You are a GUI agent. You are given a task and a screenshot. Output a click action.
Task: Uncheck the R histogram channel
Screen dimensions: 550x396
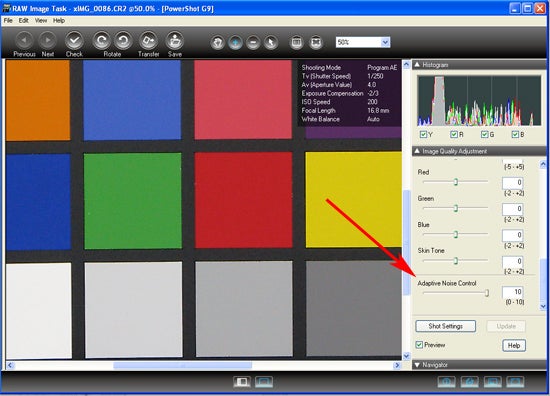coord(454,134)
